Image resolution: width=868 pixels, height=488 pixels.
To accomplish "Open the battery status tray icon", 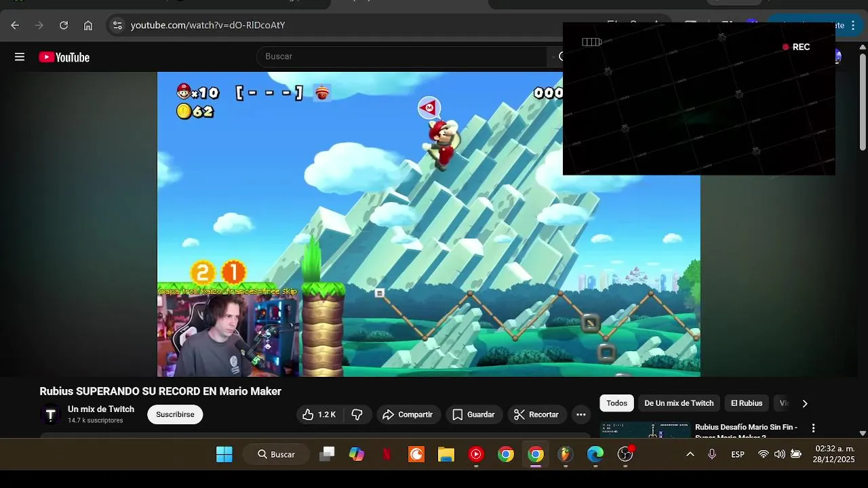I will pyautogui.click(x=796, y=454).
